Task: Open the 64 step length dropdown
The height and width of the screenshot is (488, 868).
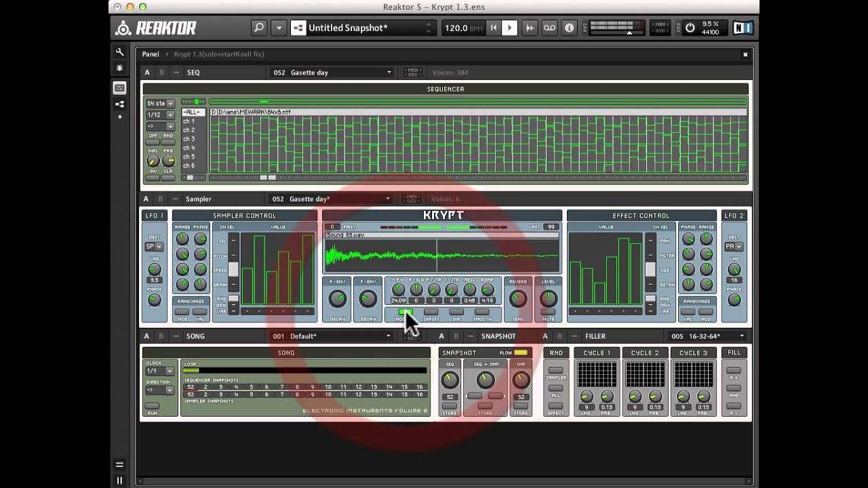Action: 160,104
